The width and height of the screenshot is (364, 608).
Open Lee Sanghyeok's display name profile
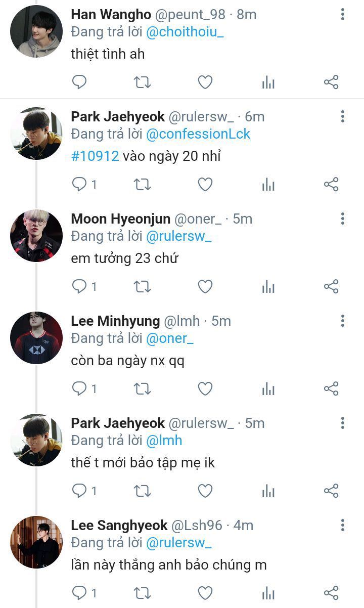(119, 526)
